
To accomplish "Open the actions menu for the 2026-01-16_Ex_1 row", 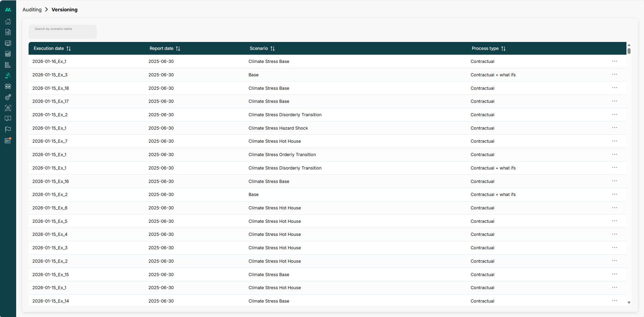I will [x=614, y=61].
